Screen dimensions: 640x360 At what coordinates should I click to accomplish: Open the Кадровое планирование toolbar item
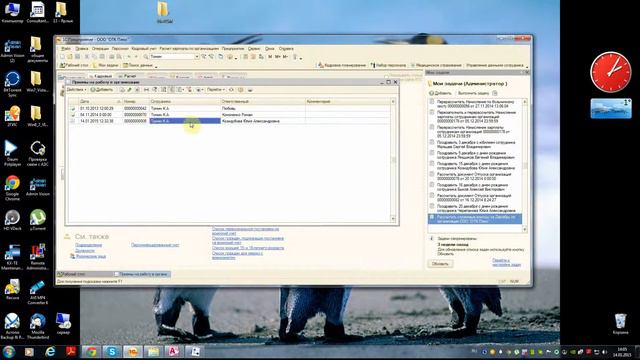tap(342, 65)
